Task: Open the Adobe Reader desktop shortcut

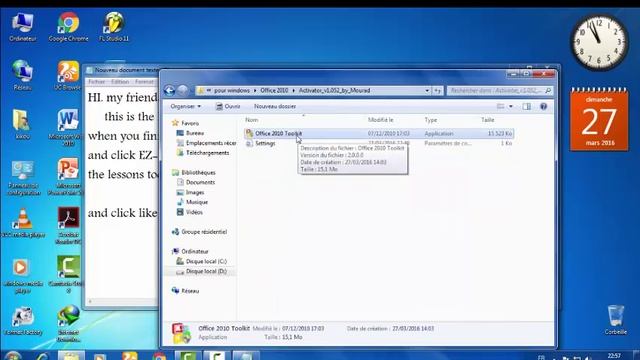Action: [x=68, y=225]
